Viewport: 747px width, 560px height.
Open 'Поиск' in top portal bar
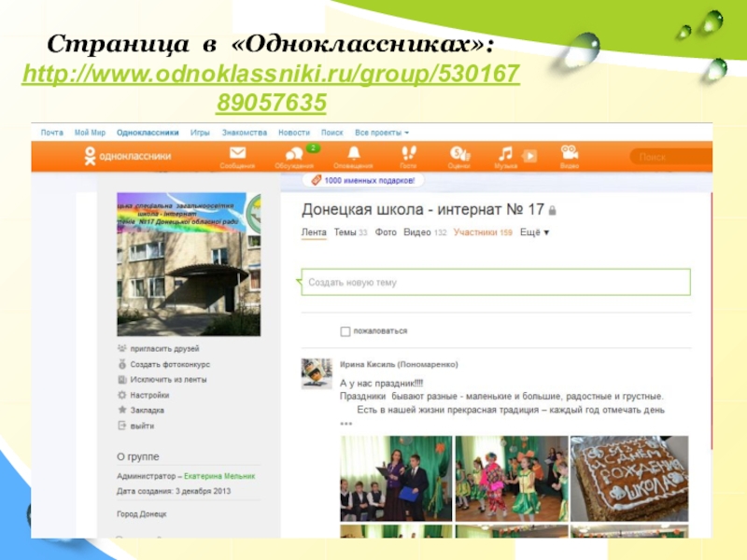tap(332, 133)
